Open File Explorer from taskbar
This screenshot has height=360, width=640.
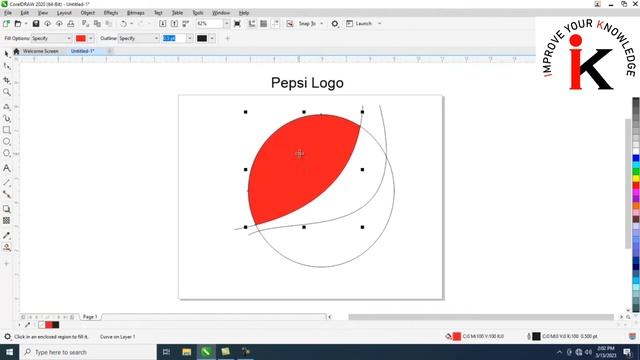[187, 352]
